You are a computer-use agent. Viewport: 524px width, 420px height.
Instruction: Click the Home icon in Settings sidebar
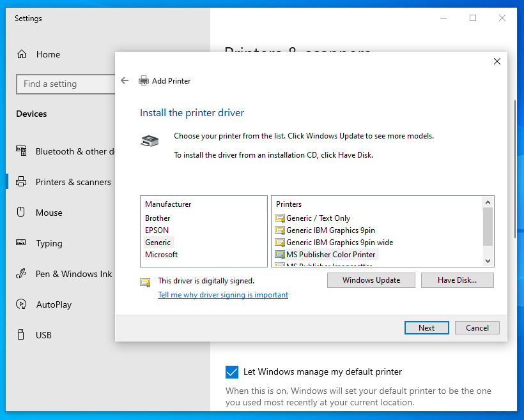(22, 54)
